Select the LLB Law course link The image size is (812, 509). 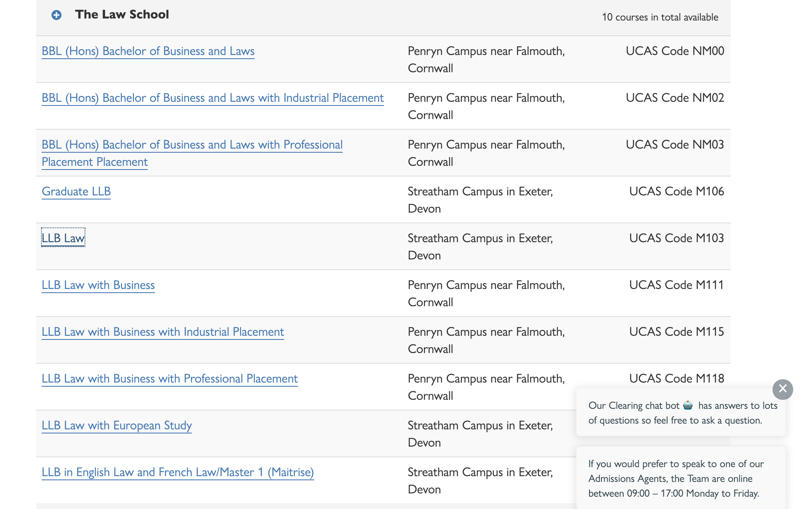[x=63, y=238]
